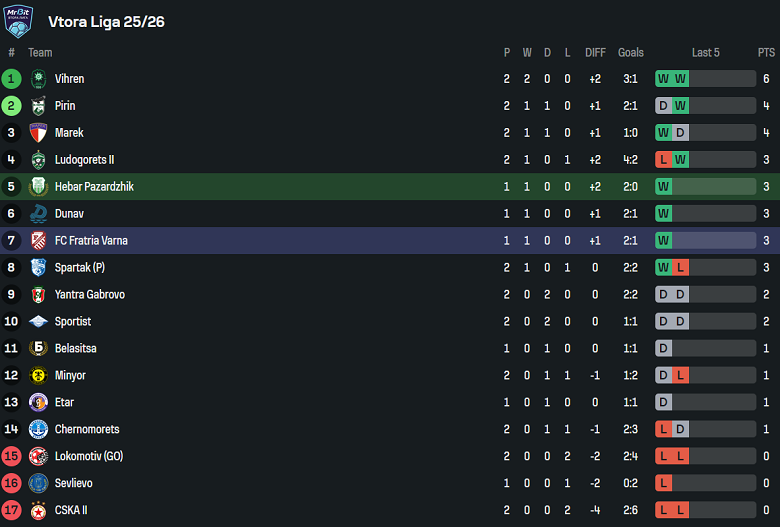Open the Ludogorets II crest icon

coord(38,160)
